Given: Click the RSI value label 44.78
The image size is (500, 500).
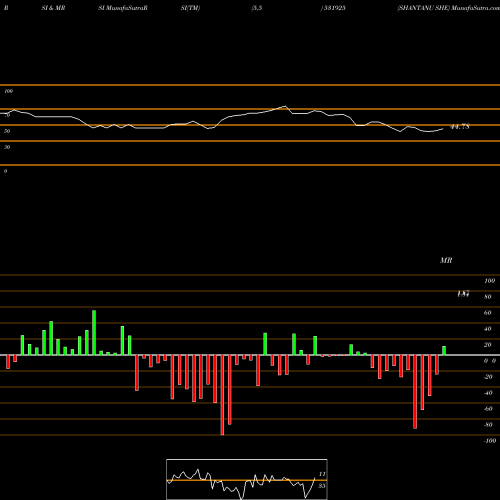Looking at the screenshot, I should point(460,127).
